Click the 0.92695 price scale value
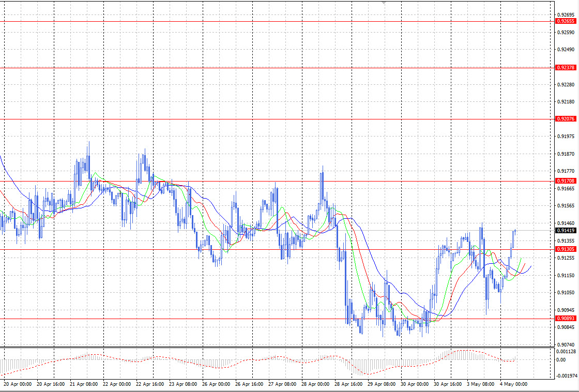The width and height of the screenshot is (579, 392). tap(566, 15)
